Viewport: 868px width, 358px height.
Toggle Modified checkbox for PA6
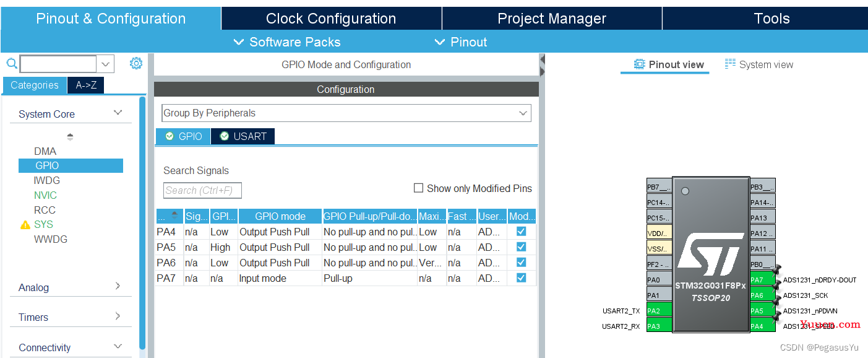521,262
